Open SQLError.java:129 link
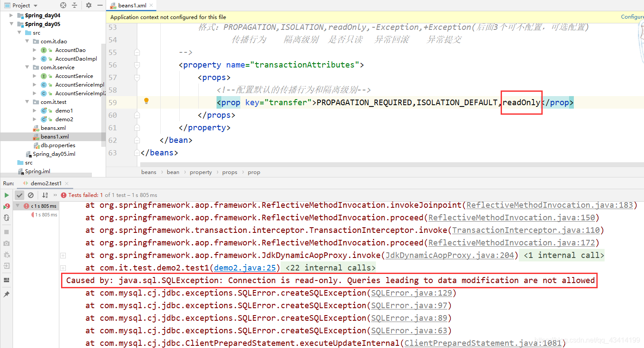Image resolution: width=644 pixels, height=348 pixels. pos(411,293)
